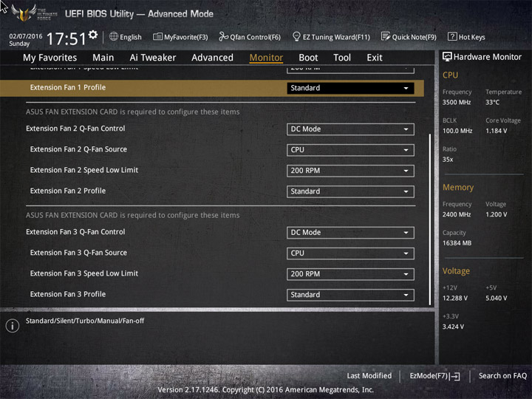Click the +12V reading 12.288 V
Viewport: 532px width, 399px height.
(455, 299)
